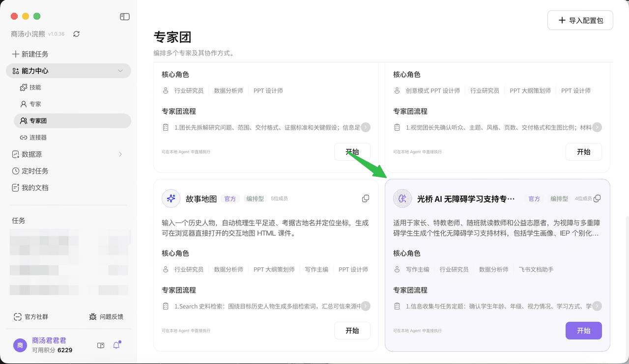Viewport: 629px width, 364px height.
Task: Expand the 团长先拆解研究问题 workflow arrow
Action: (366, 127)
